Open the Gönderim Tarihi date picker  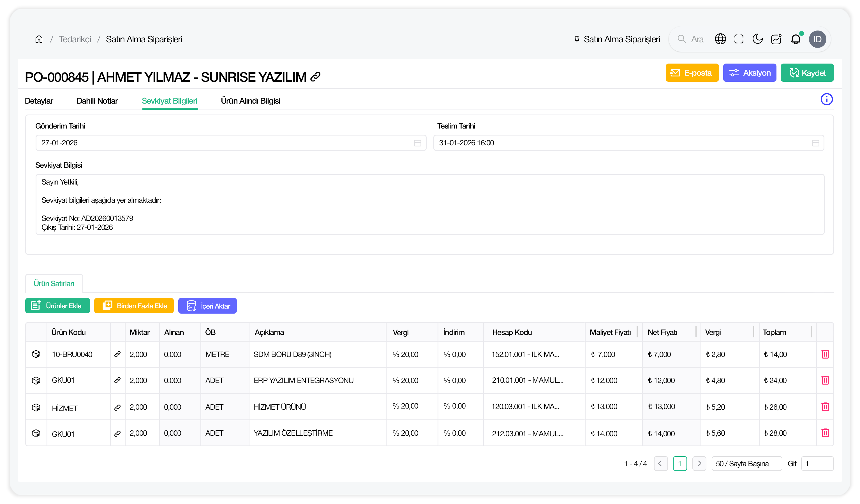(417, 143)
